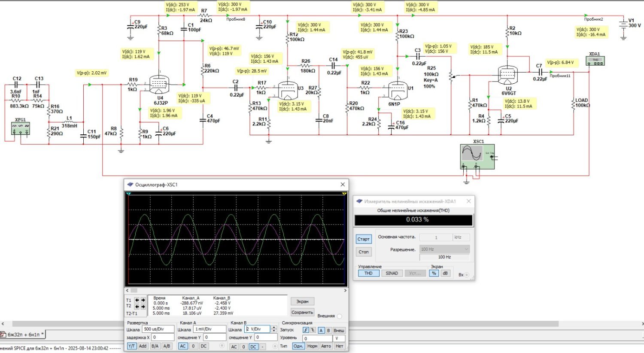
Task: Select the R12 100kΩ resistor
Action: [287, 40]
